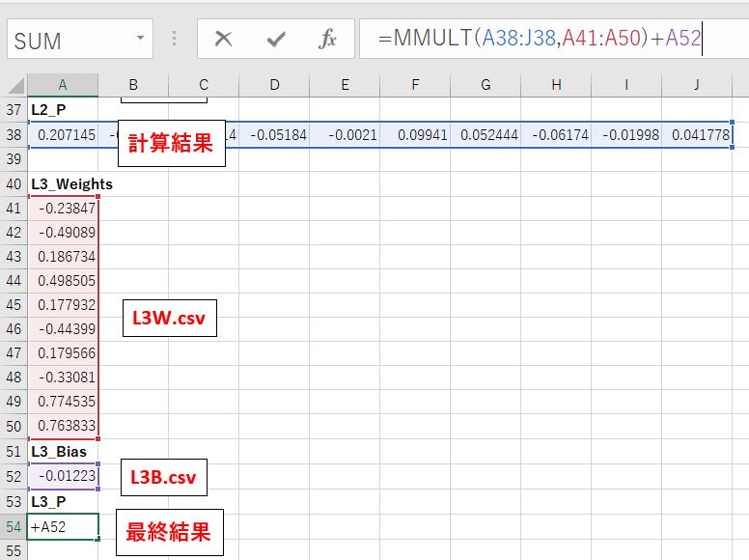Click the Enter checkmark formula button
Image resolution: width=749 pixels, height=560 pixels.
(x=276, y=40)
